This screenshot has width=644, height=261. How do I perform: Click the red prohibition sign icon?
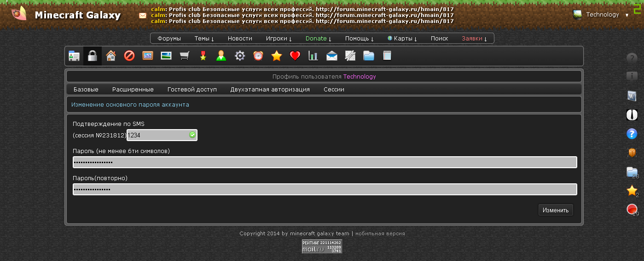tap(129, 56)
